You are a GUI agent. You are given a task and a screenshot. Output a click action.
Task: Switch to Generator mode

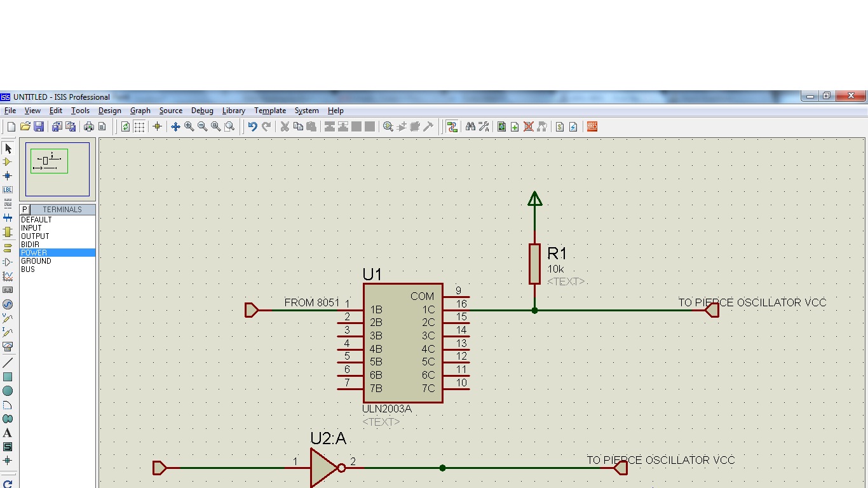point(8,304)
